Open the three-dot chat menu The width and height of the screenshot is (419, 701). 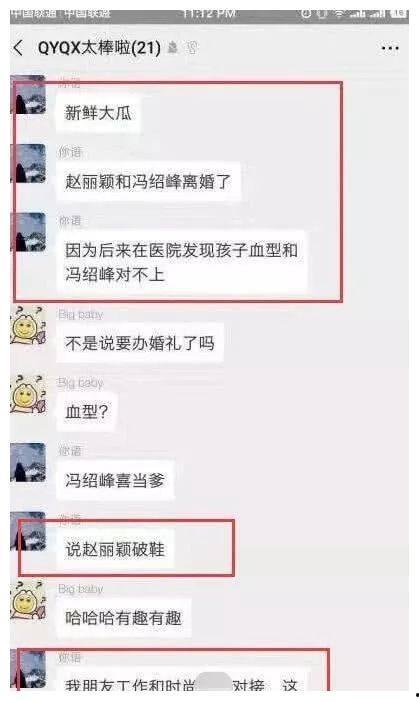[x=389, y=48]
